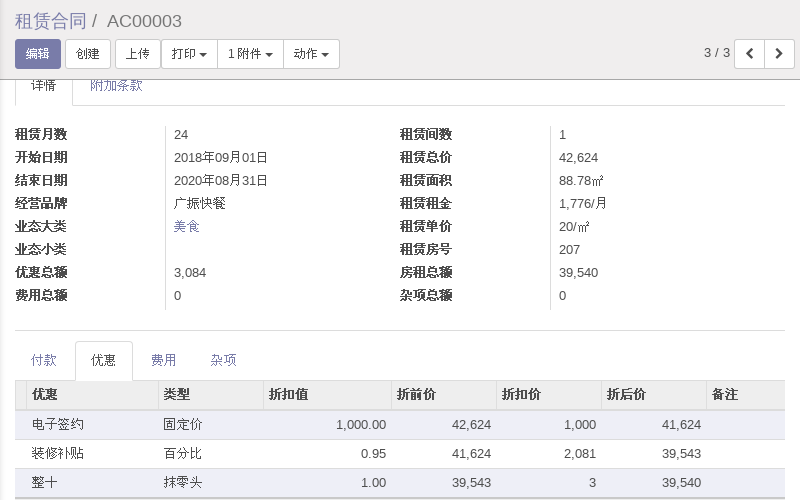Click the 创建 button

(x=88, y=54)
